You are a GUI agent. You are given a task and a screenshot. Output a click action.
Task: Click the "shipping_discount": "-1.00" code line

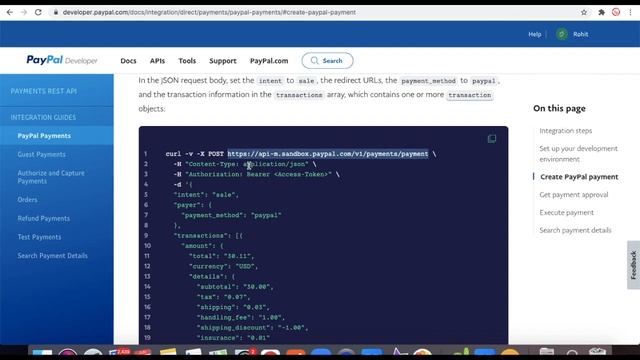point(253,327)
